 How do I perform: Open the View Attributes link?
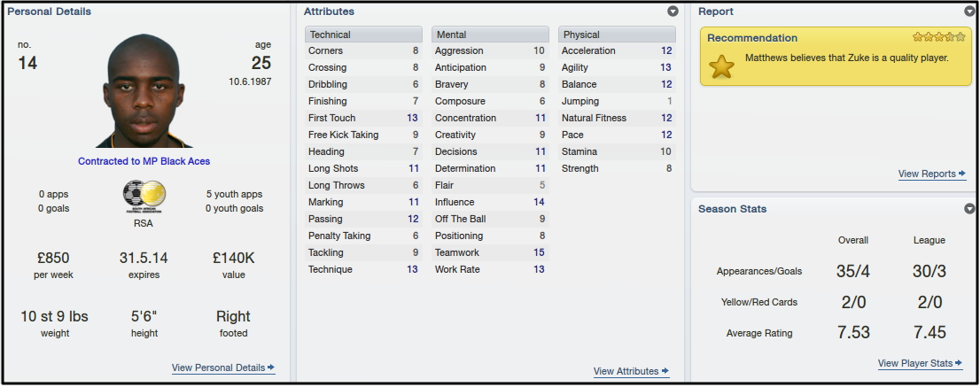point(626,371)
